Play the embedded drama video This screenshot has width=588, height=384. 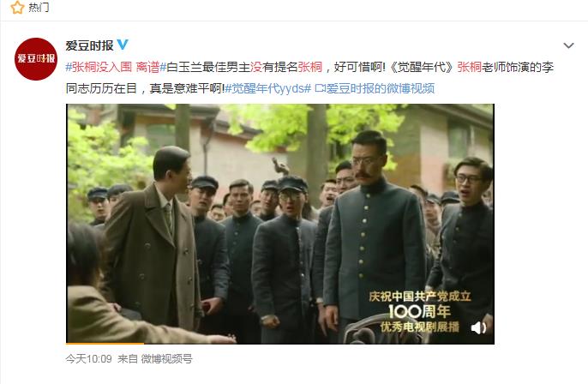(x=280, y=224)
